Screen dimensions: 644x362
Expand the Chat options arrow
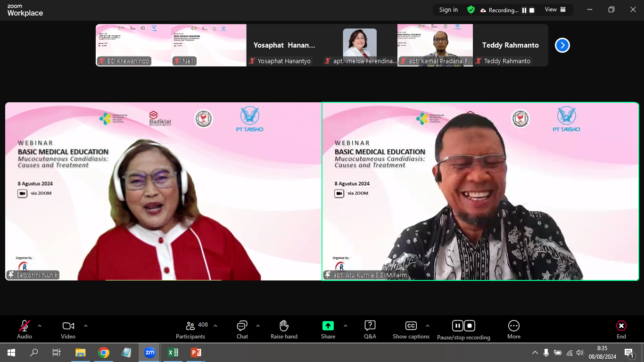258,326
